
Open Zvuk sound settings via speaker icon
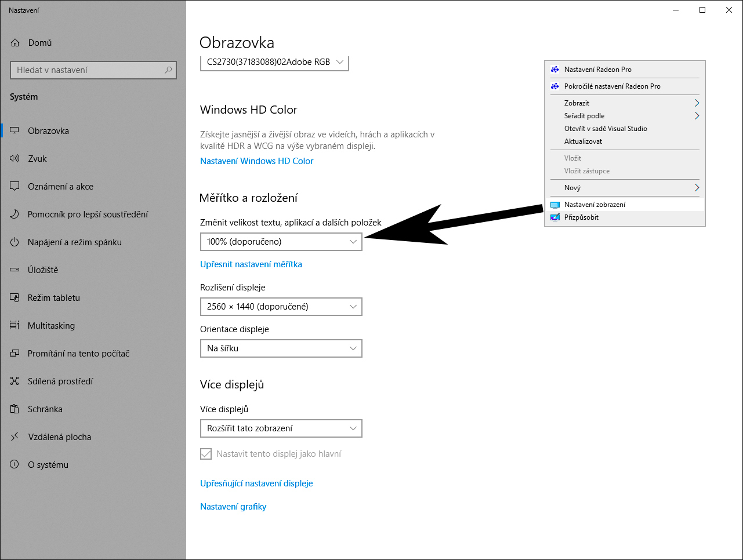pos(15,159)
